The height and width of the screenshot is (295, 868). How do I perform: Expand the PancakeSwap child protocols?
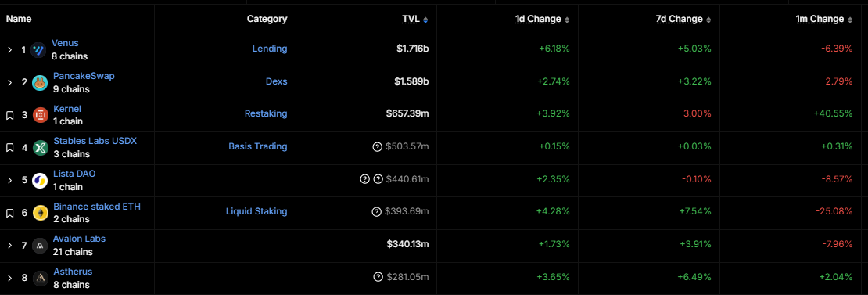tap(9, 82)
